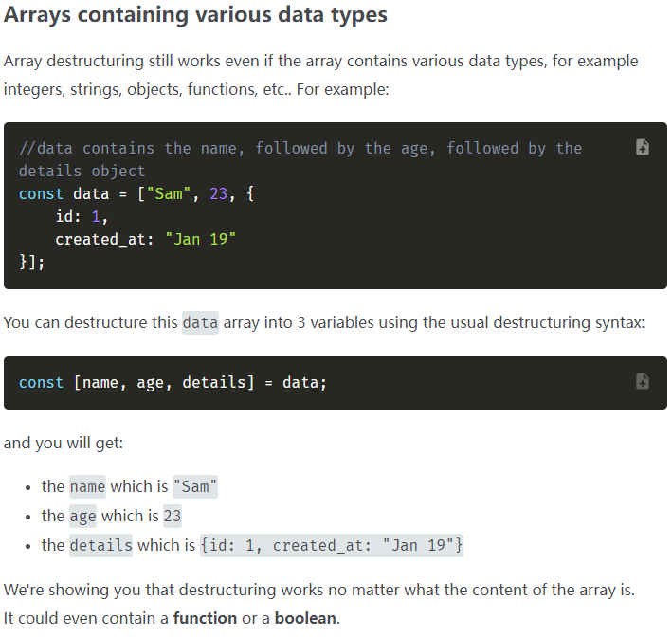The image size is (672, 637).
Task: Click the 'Arrays containing various data types' heading
Action: (x=195, y=16)
